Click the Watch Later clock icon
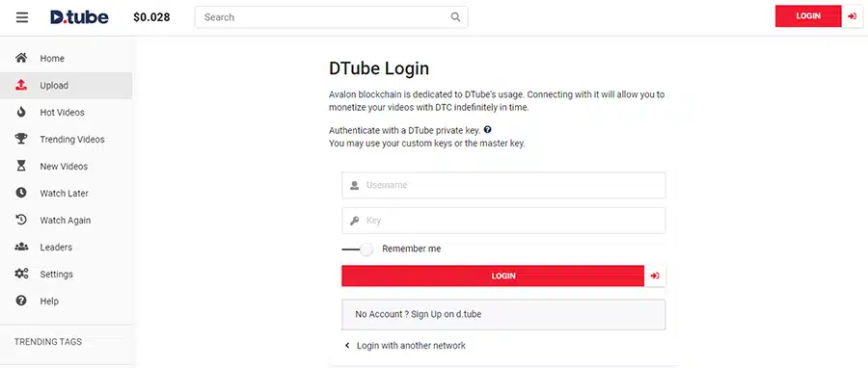868x368 pixels. pyautogui.click(x=21, y=193)
